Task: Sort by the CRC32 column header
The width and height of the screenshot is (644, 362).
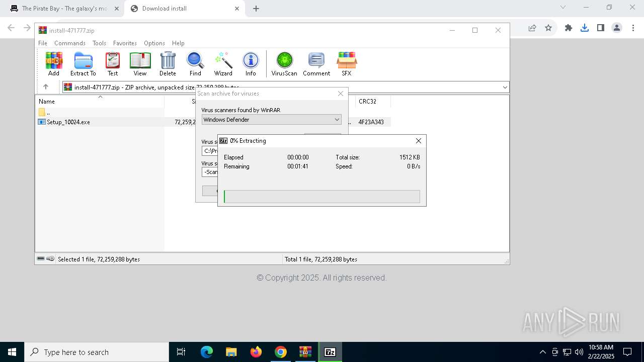Action: click(x=373, y=102)
